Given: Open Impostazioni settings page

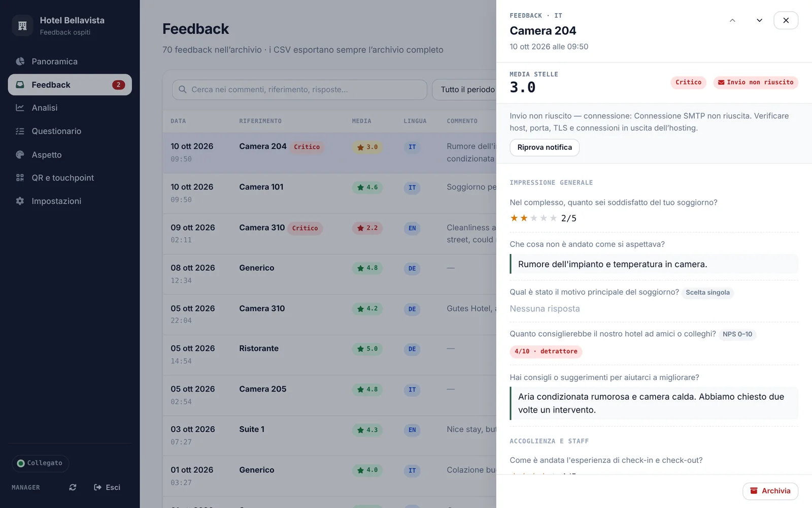Looking at the screenshot, I should [70, 201].
